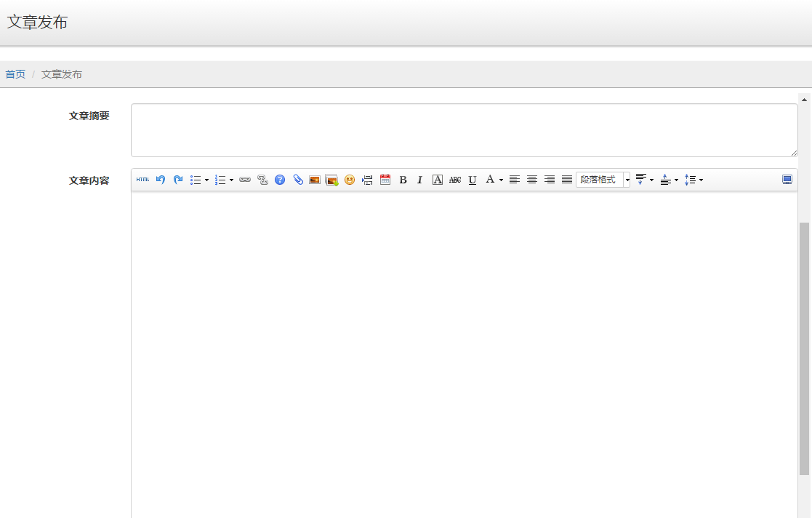Open the emoticon smiley face picker
Screen dimensions: 812x518
tap(350, 180)
